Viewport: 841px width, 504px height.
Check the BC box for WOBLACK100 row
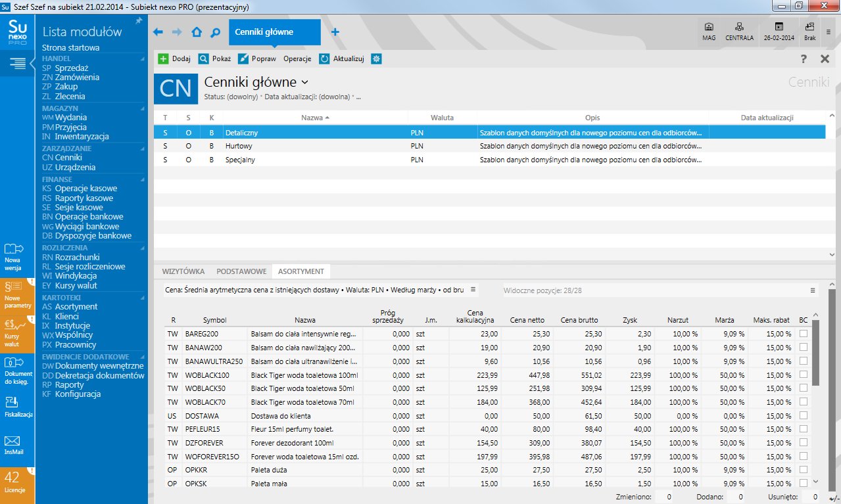pyautogui.click(x=804, y=375)
